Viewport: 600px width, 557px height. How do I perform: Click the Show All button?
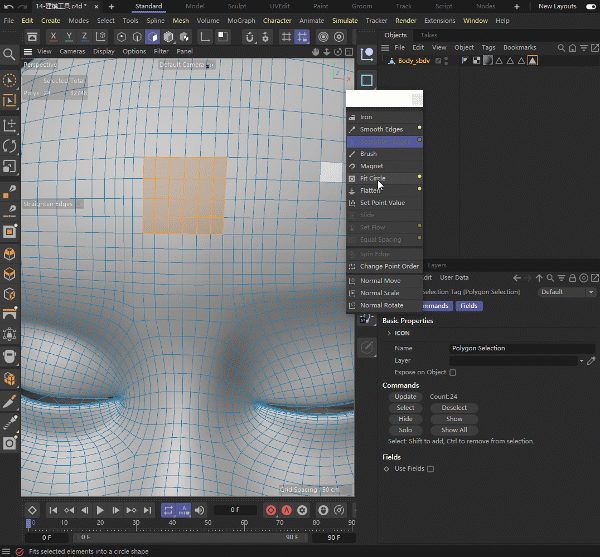(454, 430)
